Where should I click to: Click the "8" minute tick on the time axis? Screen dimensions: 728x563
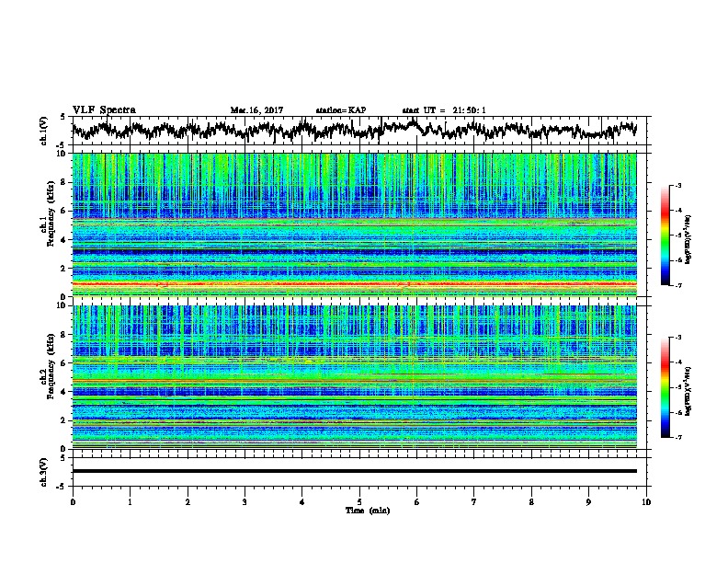[531, 502]
